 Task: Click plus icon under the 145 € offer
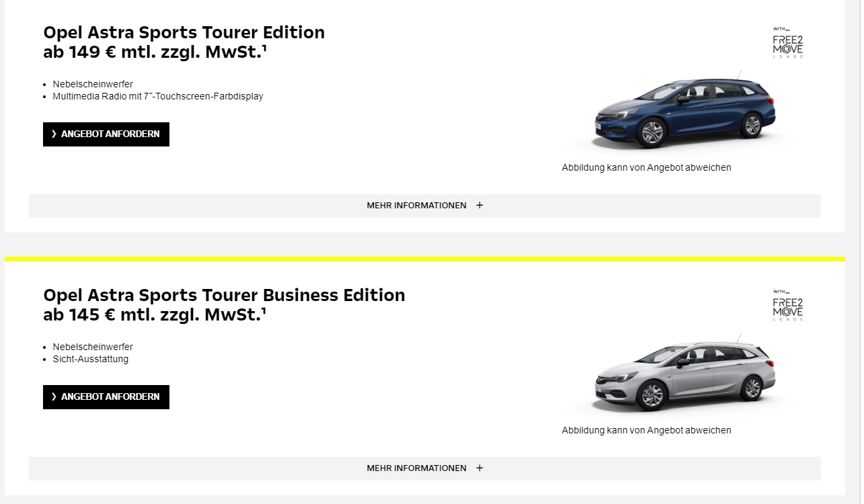click(x=479, y=468)
